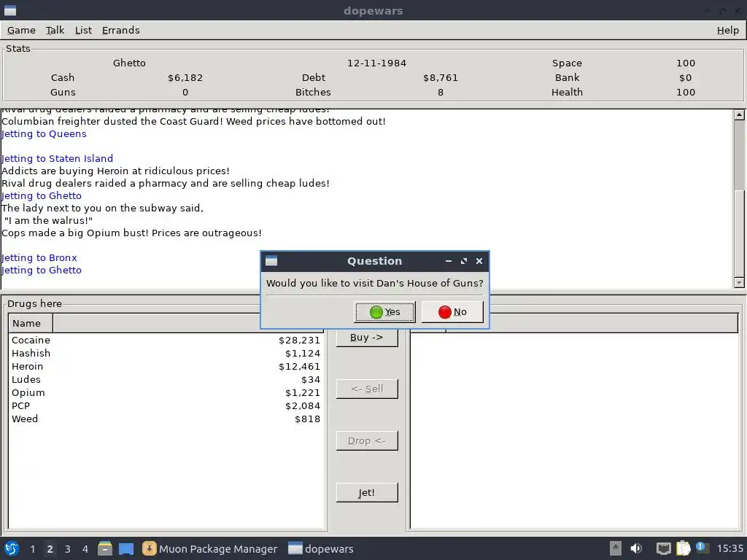Select Cocaine in the drugs list
The height and width of the screenshot is (560, 747).
[x=166, y=340]
